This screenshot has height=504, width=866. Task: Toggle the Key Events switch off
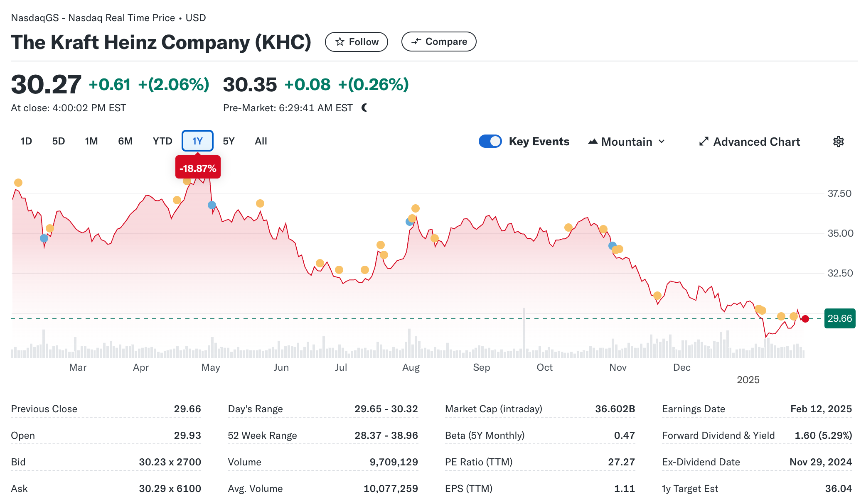coord(490,141)
